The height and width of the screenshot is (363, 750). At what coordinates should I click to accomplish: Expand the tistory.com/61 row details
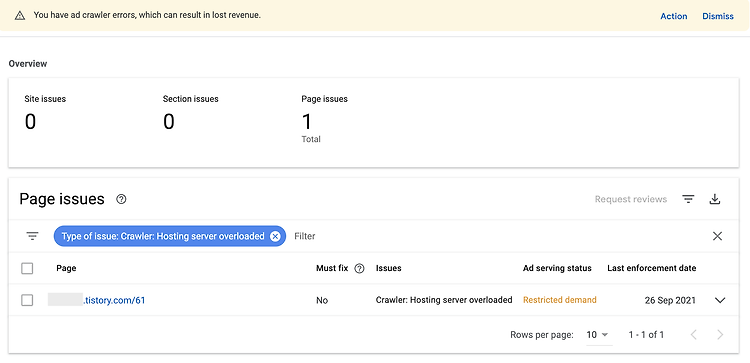720,300
